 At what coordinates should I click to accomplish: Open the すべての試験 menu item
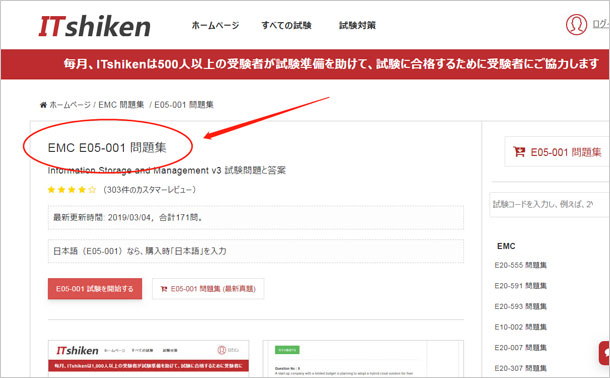click(x=286, y=25)
